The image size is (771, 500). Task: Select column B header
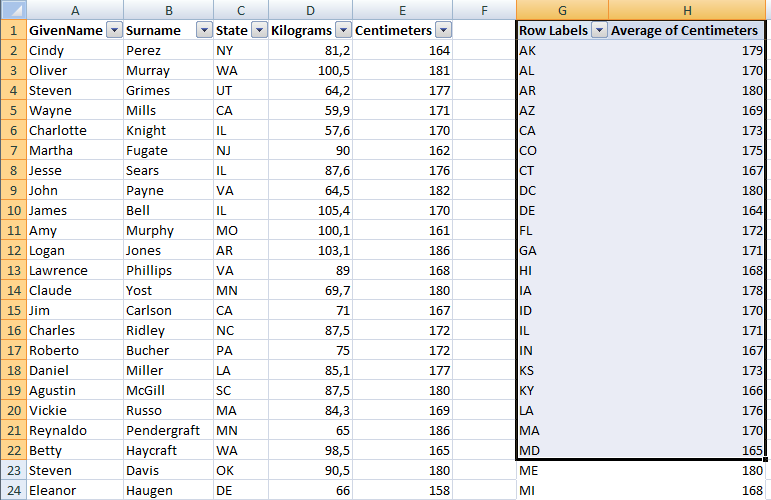tap(169, 10)
